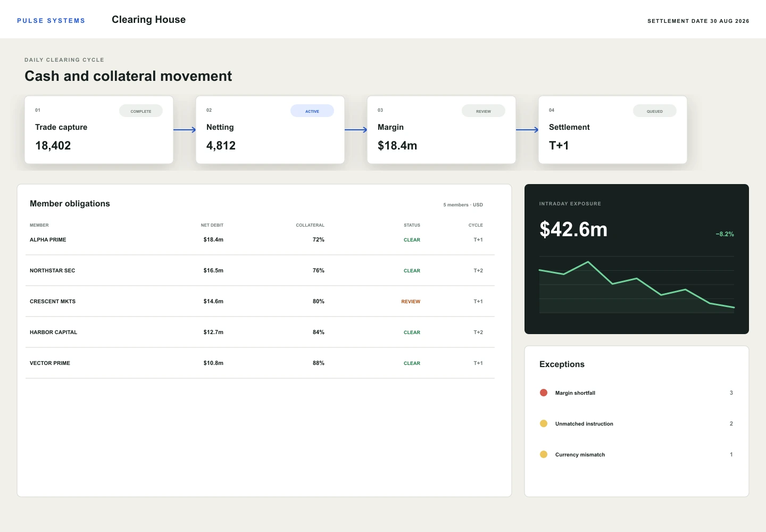Click the Pulse Systems logo text
Image resolution: width=766 pixels, height=532 pixels.
tap(51, 21)
